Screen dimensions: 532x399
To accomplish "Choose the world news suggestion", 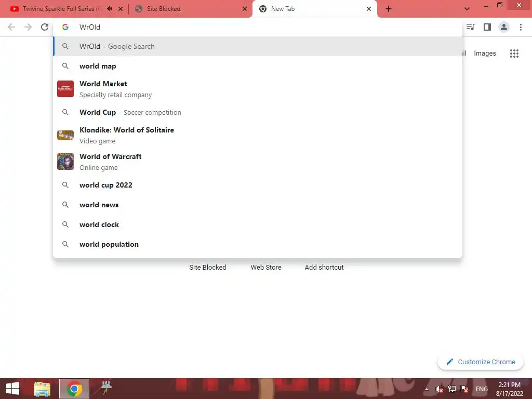I will pos(258,205).
